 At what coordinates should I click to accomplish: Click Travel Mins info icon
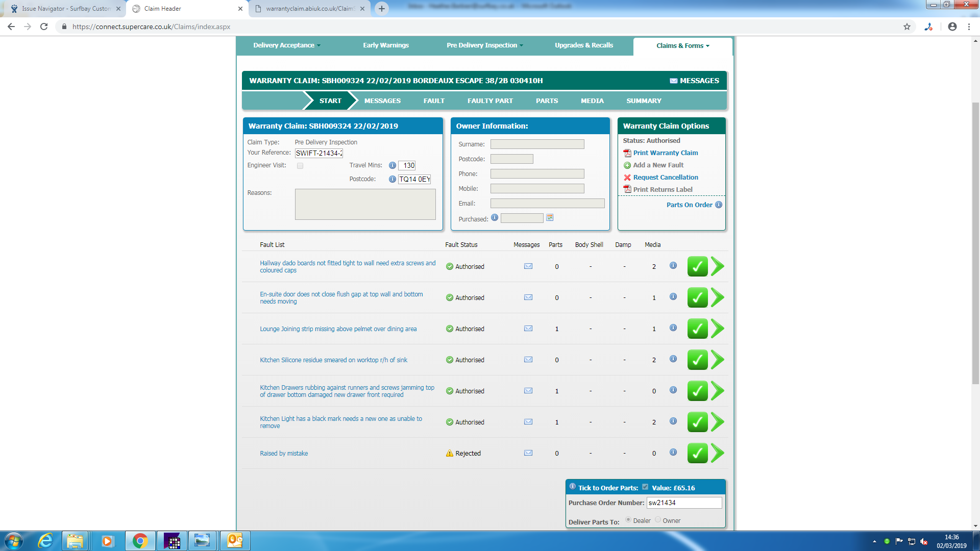point(393,165)
